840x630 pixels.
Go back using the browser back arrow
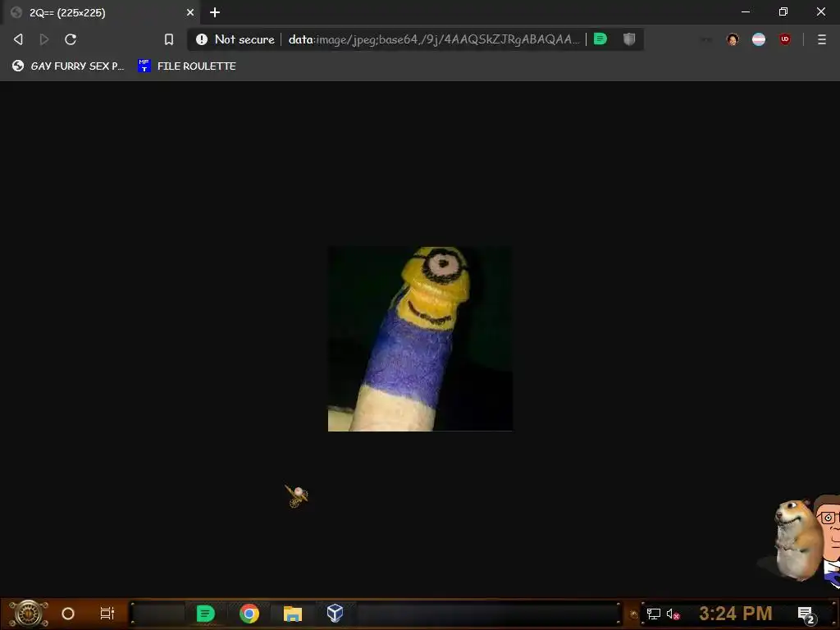[18, 39]
